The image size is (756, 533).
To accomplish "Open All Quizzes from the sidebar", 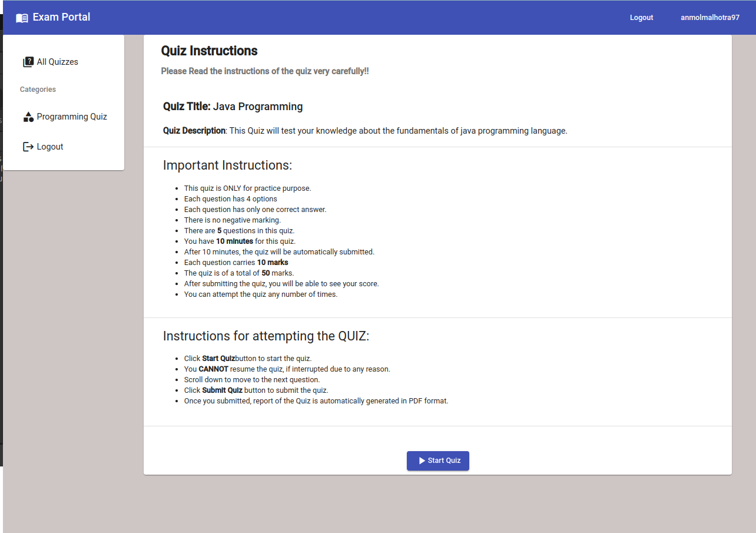I will 57,61.
